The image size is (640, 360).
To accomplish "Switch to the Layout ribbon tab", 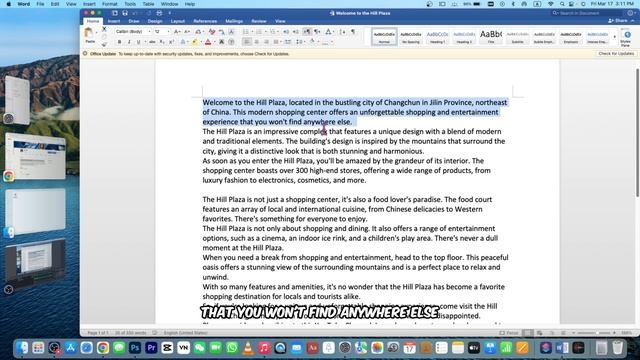I will (x=178, y=21).
